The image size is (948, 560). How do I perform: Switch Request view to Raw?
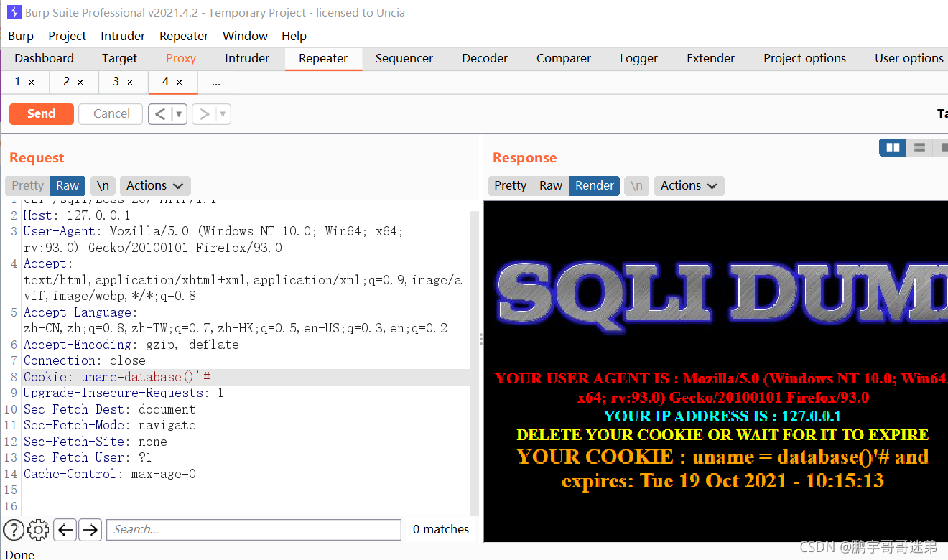pos(68,185)
